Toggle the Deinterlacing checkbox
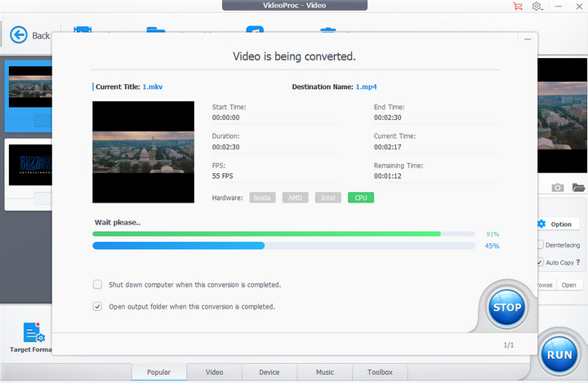The image size is (588, 383). (540, 244)
